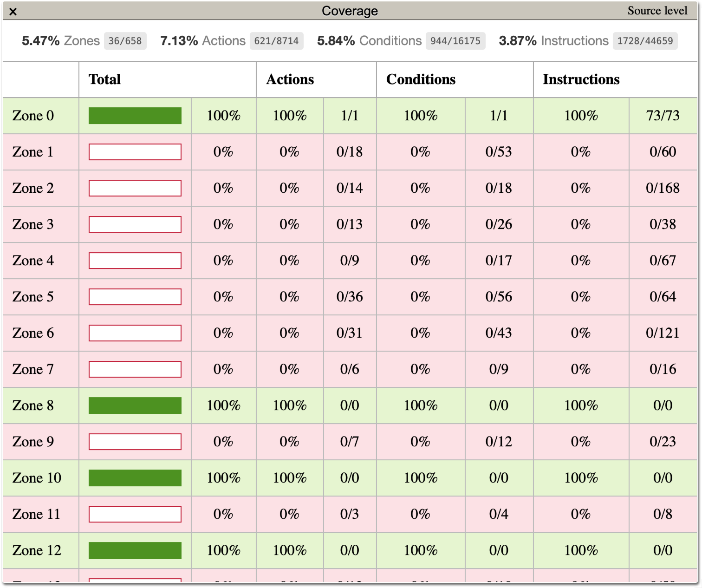This screenshot has height=588, width=702.
Task: Open the Zone 4 row label
Action: point(33,261)
